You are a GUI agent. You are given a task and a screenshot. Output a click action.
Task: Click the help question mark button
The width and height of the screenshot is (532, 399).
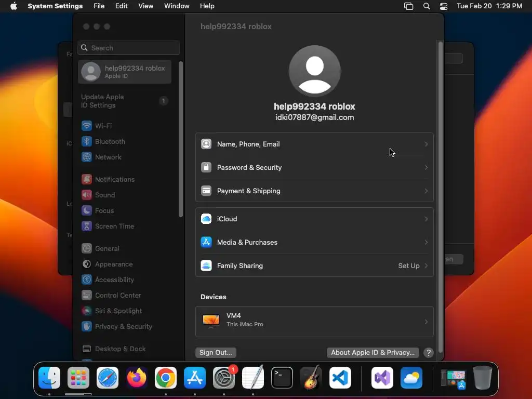(x=429, y=353)
